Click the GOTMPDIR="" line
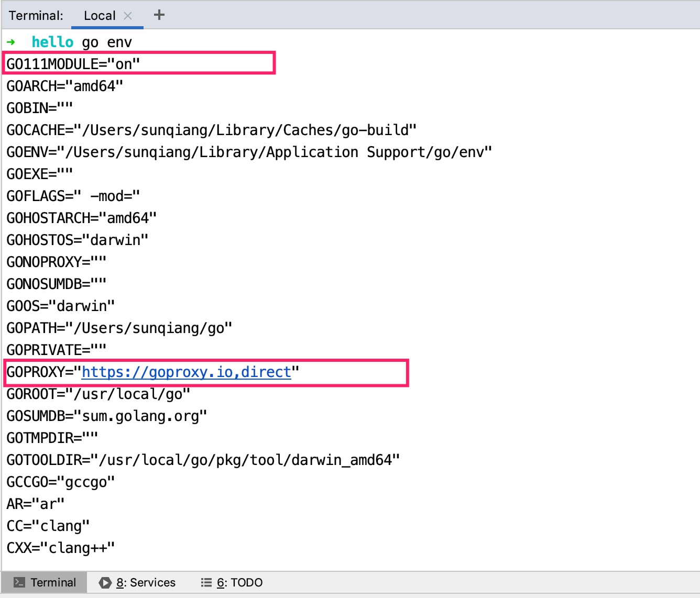This screenshot has height=598, width=700. point(52,438)
